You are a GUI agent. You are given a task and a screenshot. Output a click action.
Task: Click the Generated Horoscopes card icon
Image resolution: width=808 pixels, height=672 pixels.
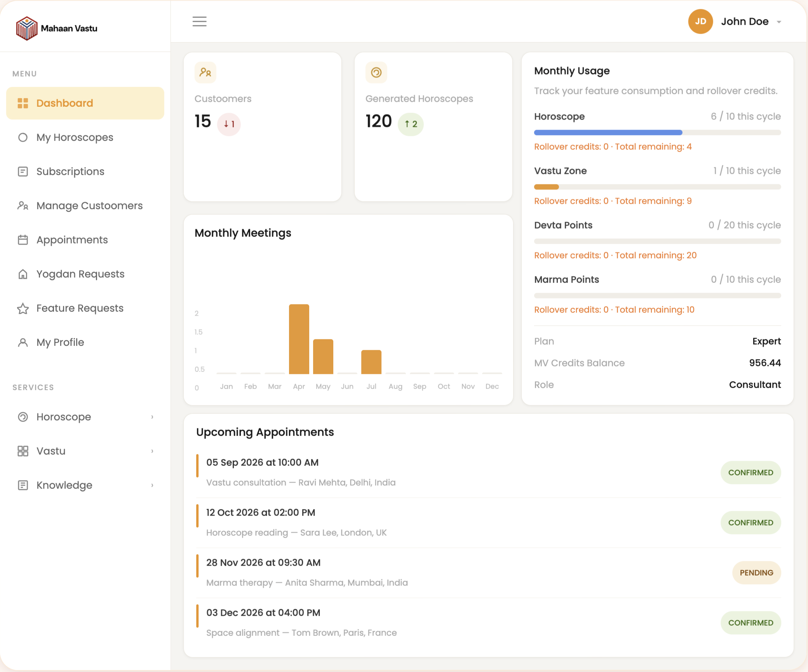pyautogui.click(x=376, y=72)
